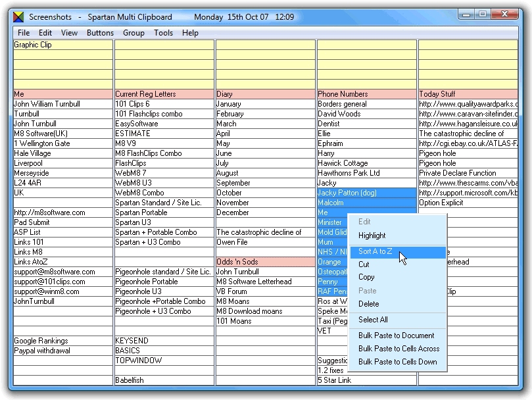532x400 pixels.
Task: Select the 'Jacky Patton (dog)' clip
Action: [x=366, y=193]
